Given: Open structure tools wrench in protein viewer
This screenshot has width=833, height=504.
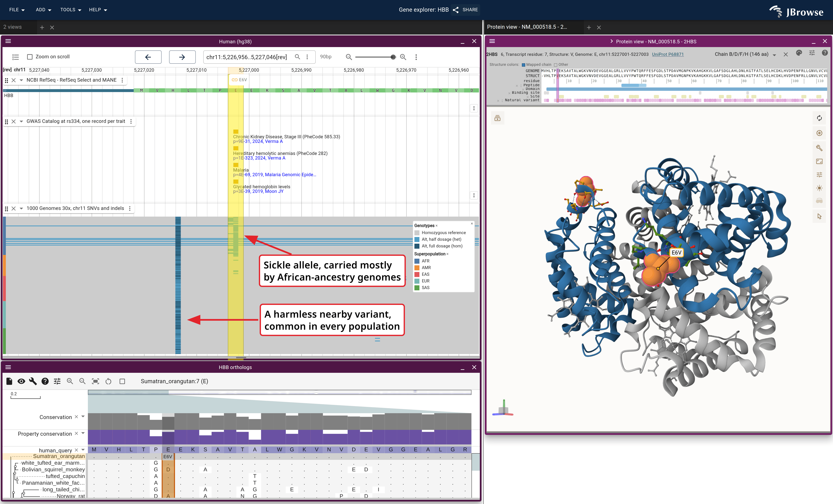Looking at the screenshot, I should (819, 148).
